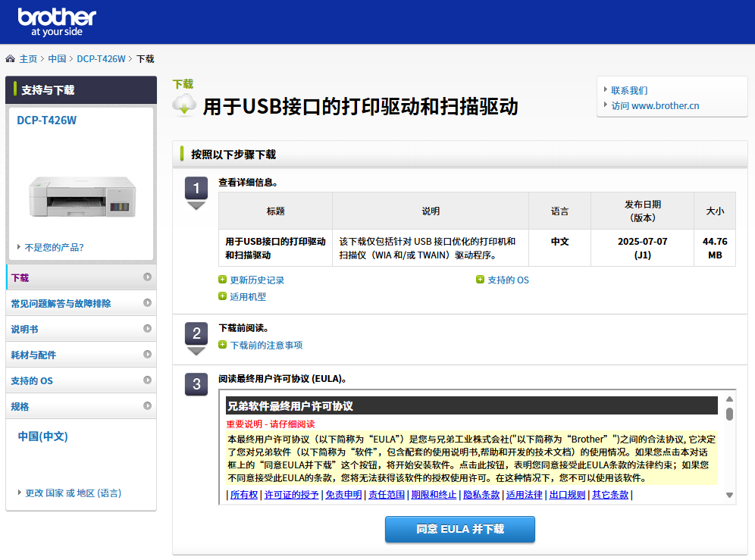
Task: Go to 中国 breadcrumb link
Action: (57, 59)
